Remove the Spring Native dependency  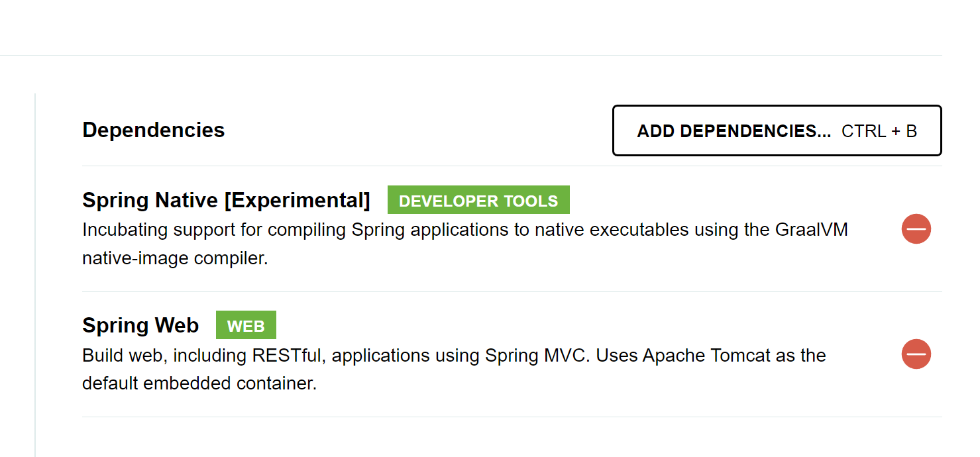[916, 229]
